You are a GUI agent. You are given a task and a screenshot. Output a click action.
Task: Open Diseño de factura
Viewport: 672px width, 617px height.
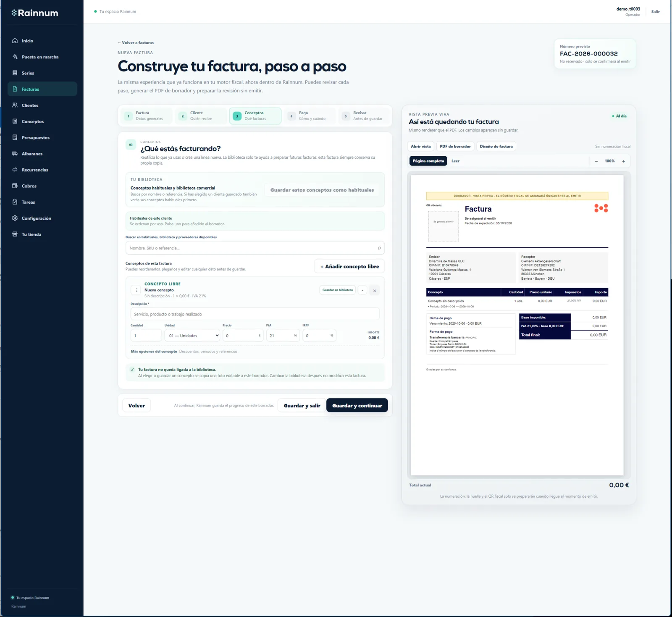coord(496,146)
